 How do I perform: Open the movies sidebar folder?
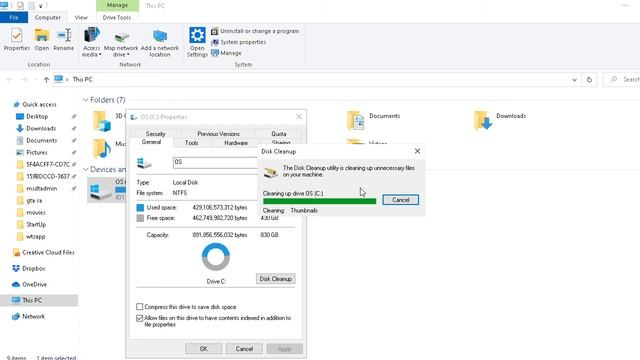(x=36, y=213)
